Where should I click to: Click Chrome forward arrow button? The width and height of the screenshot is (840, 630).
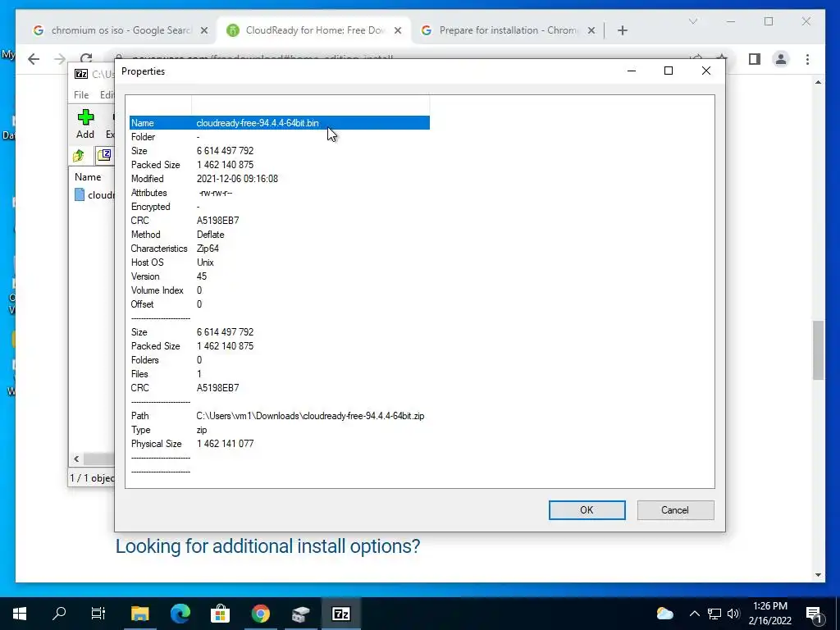pos(60,59)
